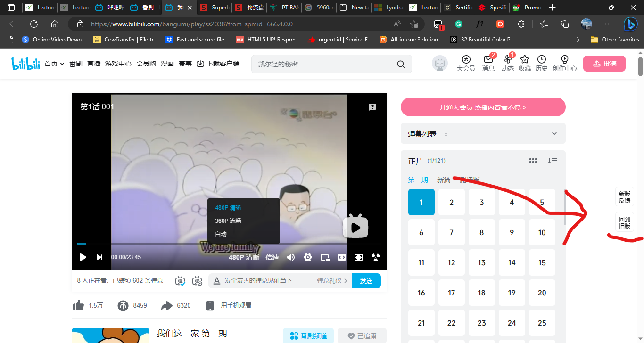Open 番剧 in the site navigation

tap(76, 64)
